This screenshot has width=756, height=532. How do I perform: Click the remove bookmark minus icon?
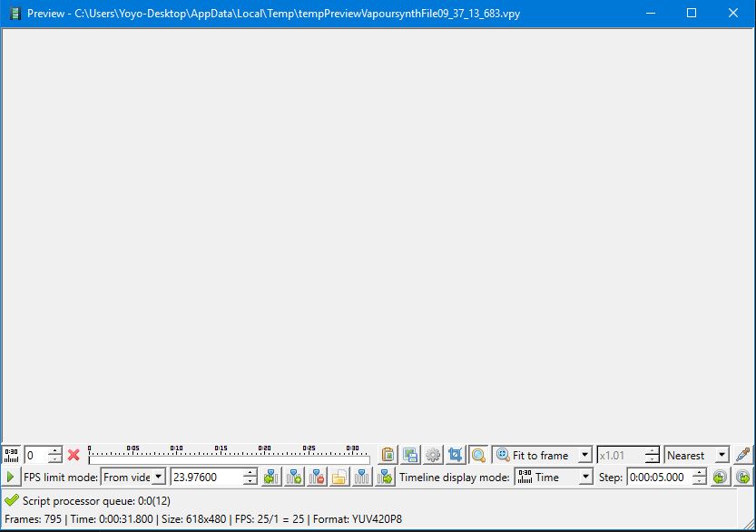[317, 477]
